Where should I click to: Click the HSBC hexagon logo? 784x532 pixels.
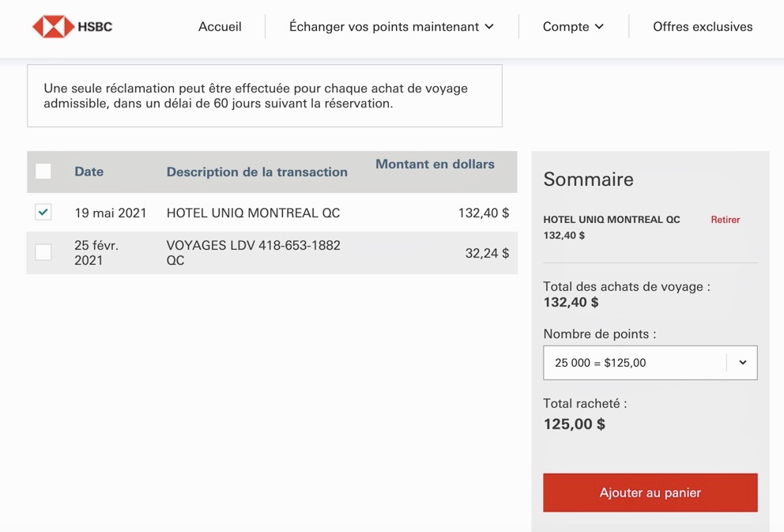coord(53,27)
